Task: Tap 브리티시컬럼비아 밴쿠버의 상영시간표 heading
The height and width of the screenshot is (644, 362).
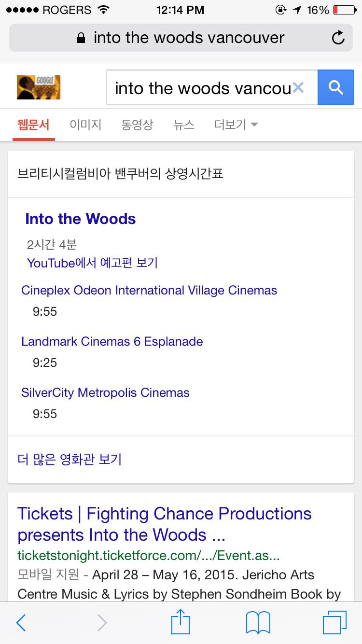Action: (121, 174)
